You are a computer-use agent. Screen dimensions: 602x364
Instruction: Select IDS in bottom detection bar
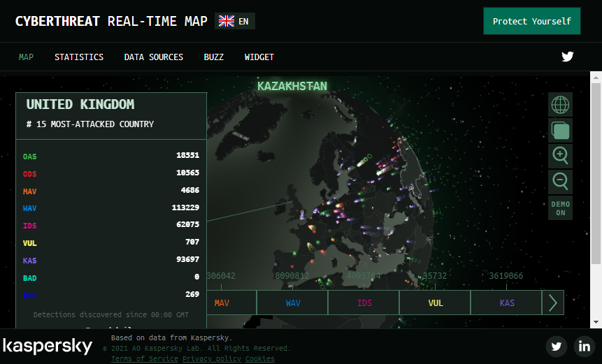tap(364, 303)
